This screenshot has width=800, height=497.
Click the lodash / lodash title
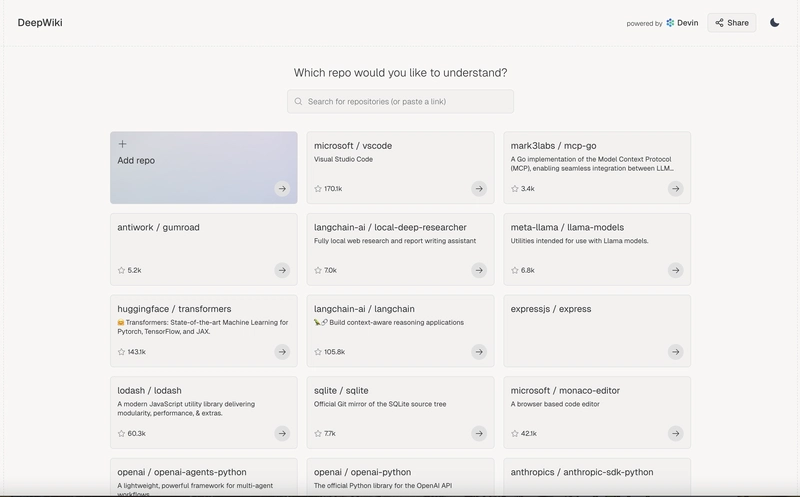coord(149,390)
